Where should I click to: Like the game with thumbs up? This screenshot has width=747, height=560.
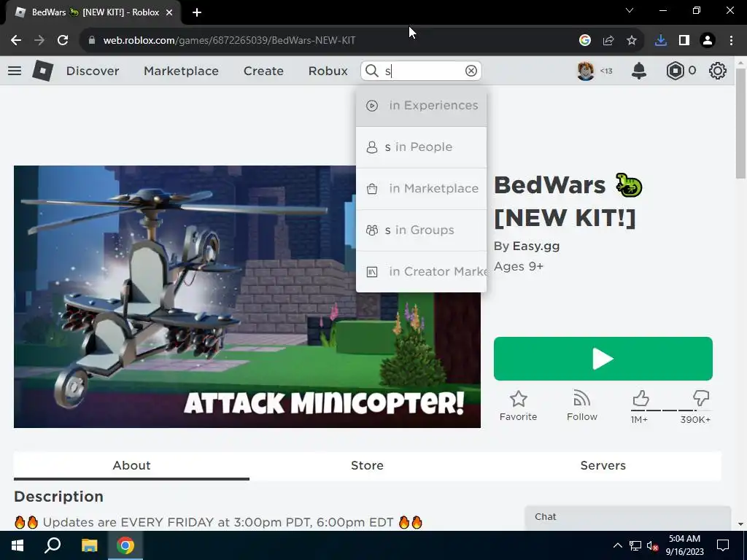click(640, 399)
